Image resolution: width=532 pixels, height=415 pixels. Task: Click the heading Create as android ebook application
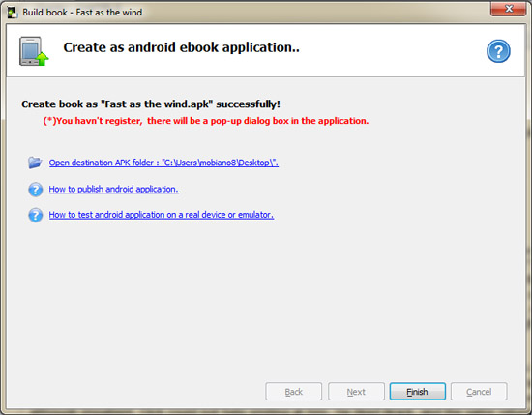pyautogui.click(x=182, y=47)
